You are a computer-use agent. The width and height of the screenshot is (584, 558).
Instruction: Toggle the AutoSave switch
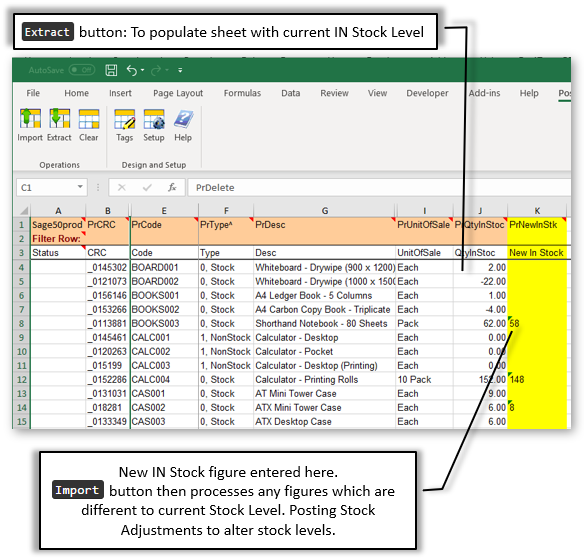click(x=82, y=70)
